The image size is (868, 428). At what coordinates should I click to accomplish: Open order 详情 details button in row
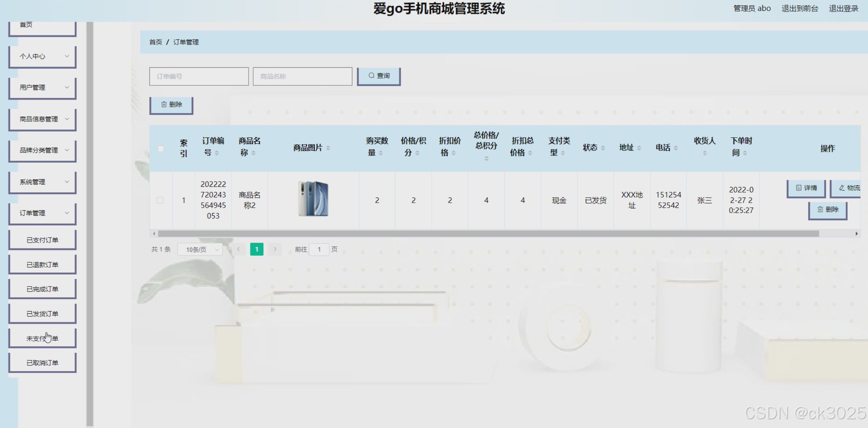click(x=806, y=188)
